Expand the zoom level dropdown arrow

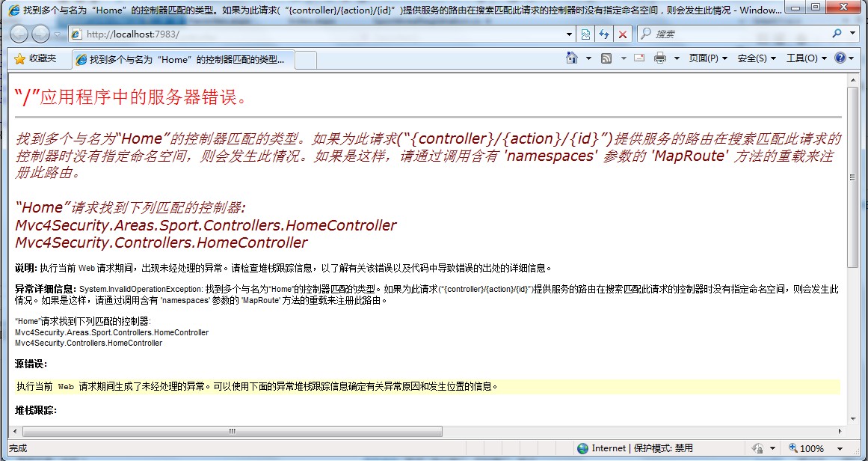pyautogui.click(x=840, y=448)
